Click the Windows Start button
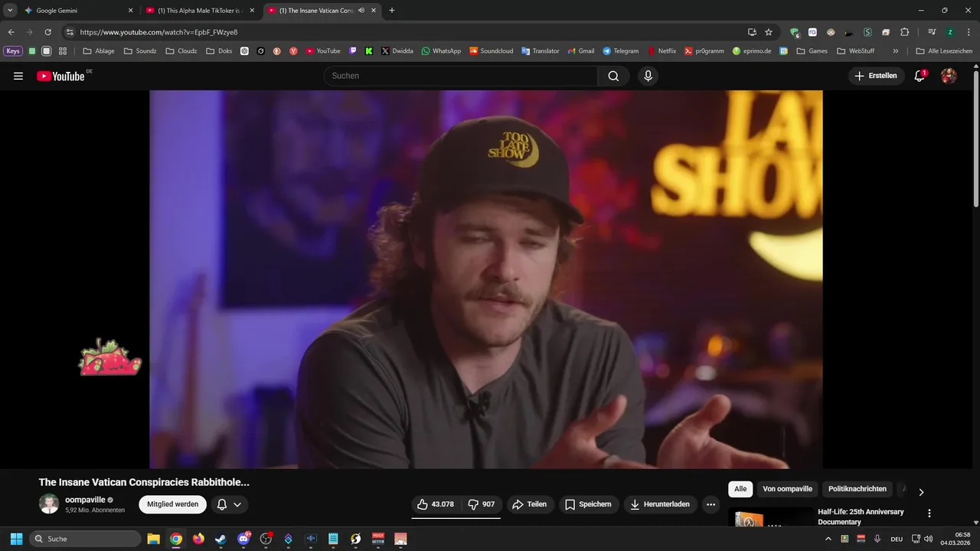 pos(16,539)
